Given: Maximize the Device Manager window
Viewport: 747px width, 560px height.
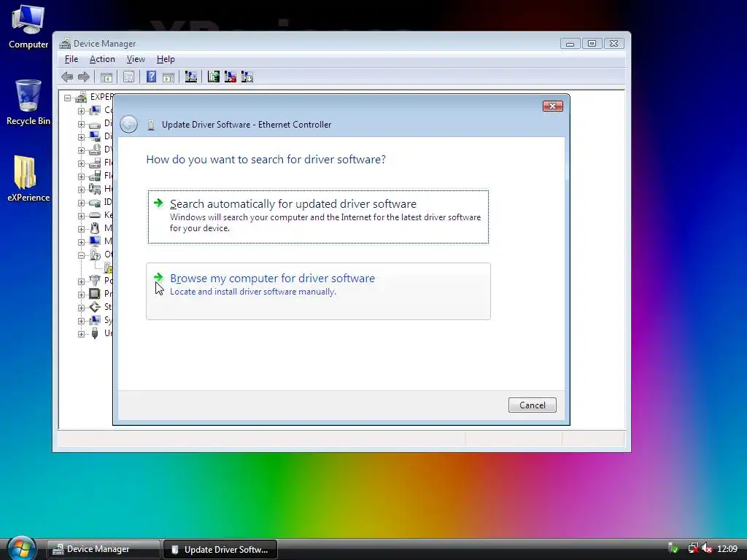Looking at the screenshot, I should point(592,43).
